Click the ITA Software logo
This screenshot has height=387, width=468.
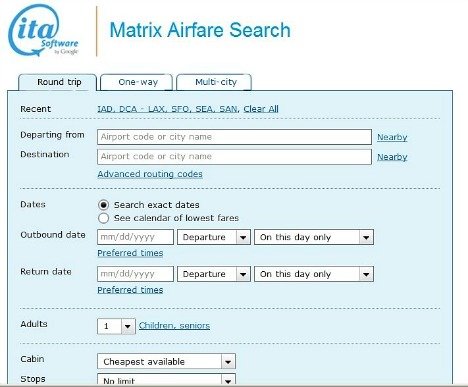(43, 31)
